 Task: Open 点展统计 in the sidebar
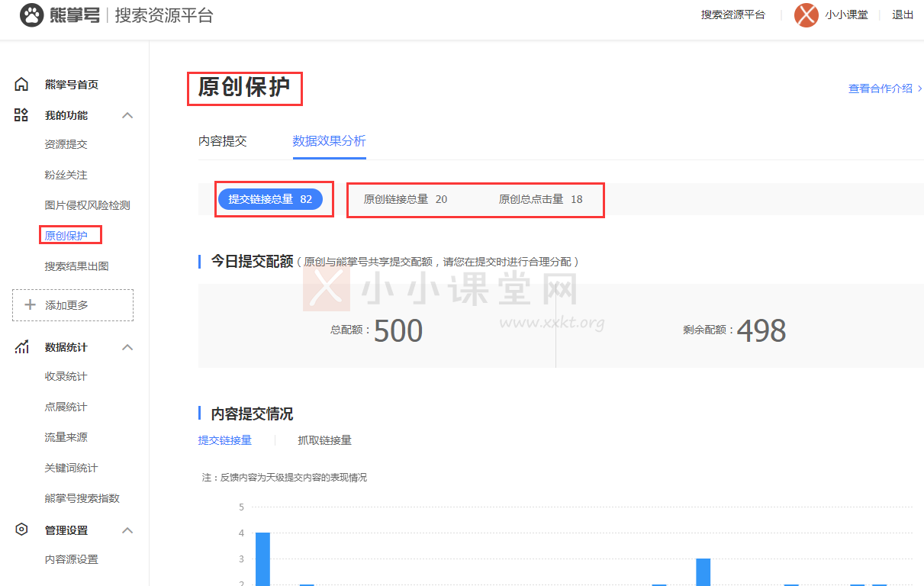click(x=66, y=407)
